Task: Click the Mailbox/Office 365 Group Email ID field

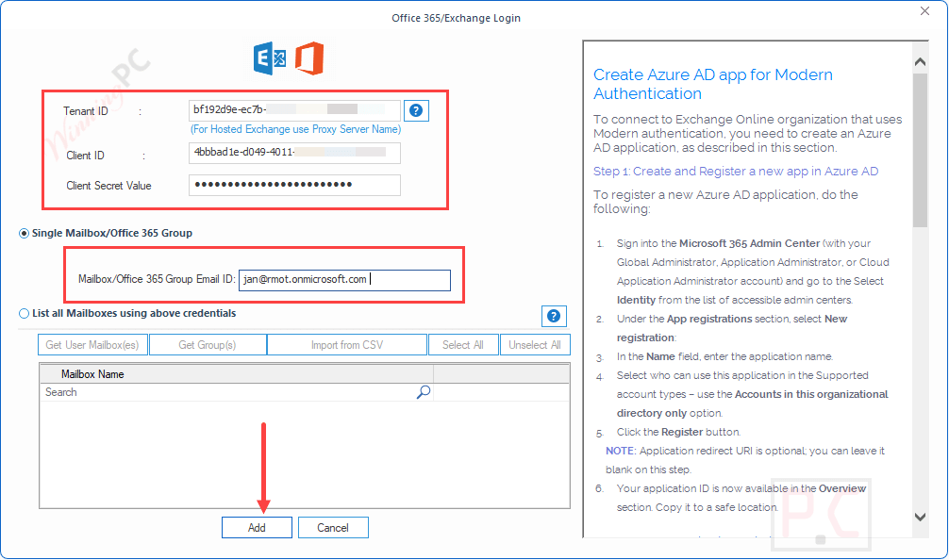Action: [344, 280]
